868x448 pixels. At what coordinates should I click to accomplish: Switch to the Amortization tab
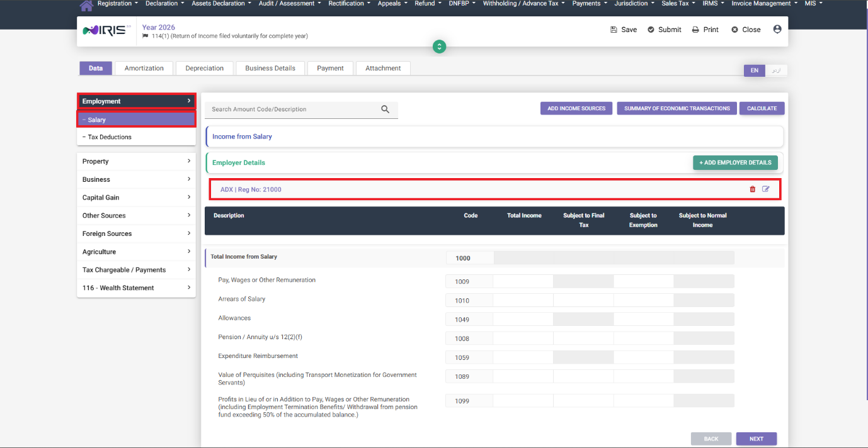144,68
